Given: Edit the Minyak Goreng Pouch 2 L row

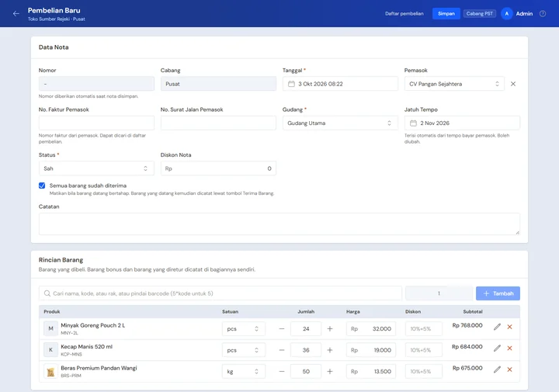Looking at the screenshot, I should 497,327.
